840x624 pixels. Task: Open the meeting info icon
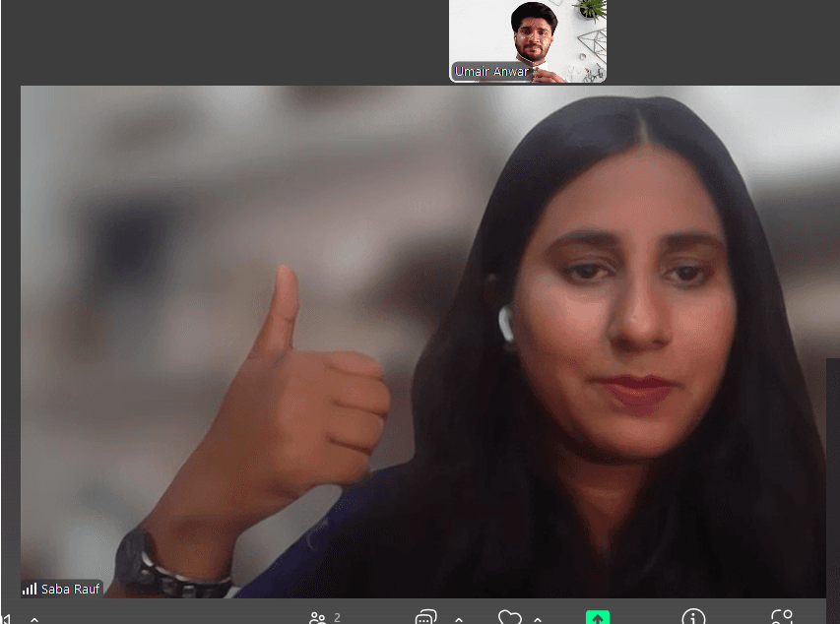pos(693,616)
